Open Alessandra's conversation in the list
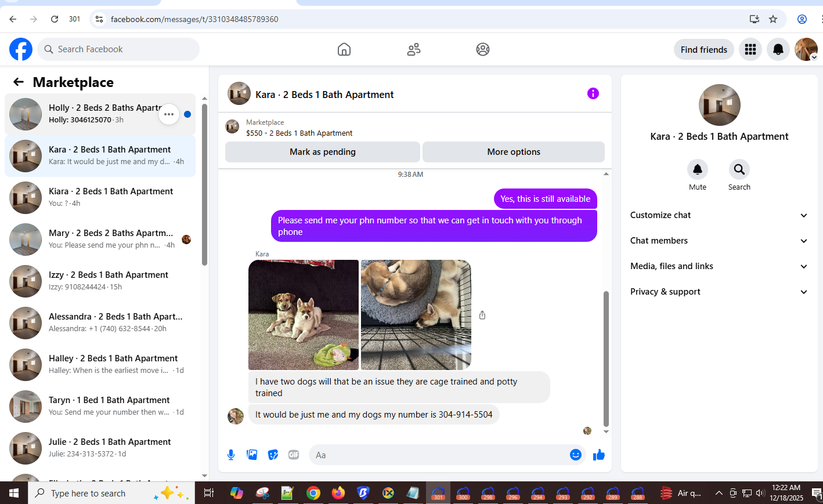 [x=100, y=323]
